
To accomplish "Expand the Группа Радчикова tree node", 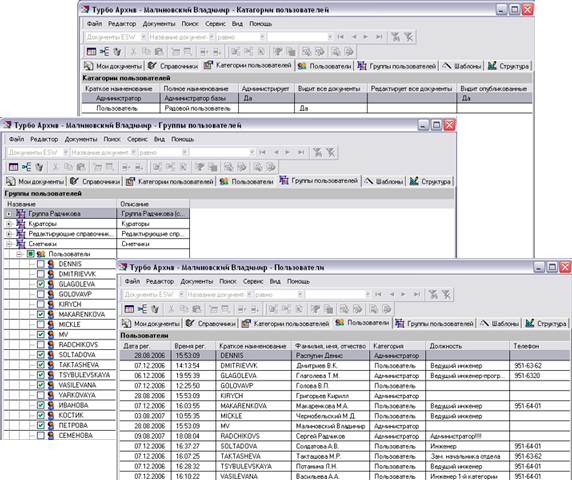I will coord(9,214).
